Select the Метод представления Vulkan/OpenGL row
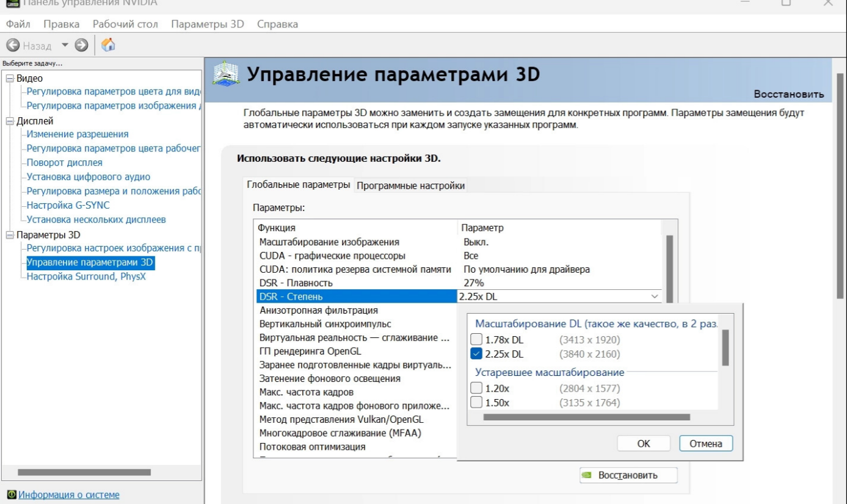This screenshot has height=504, width=847. click(356, 419)
